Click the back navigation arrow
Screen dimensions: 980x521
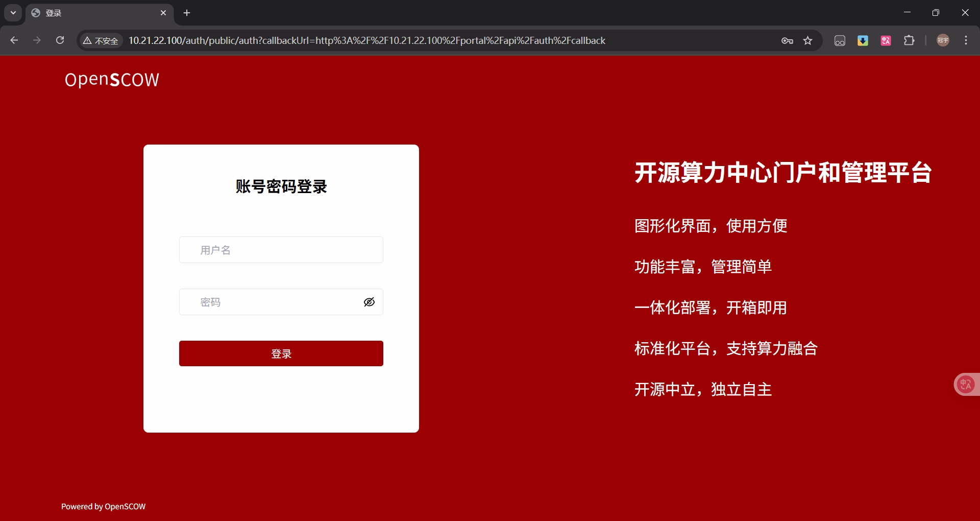[14, 40]
